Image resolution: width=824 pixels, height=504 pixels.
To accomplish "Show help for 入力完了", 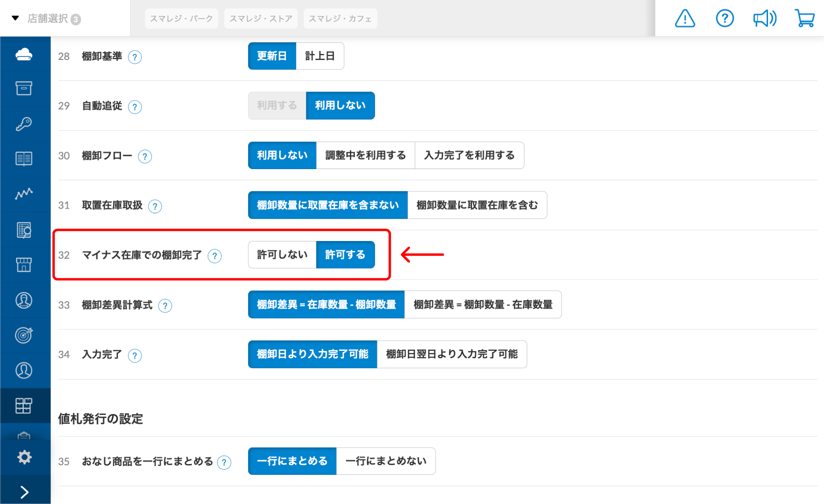I will [x=135, y=355].
